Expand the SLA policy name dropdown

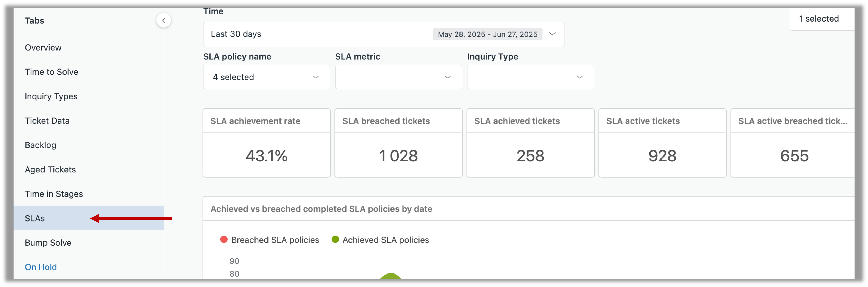(x=266, y=77)
